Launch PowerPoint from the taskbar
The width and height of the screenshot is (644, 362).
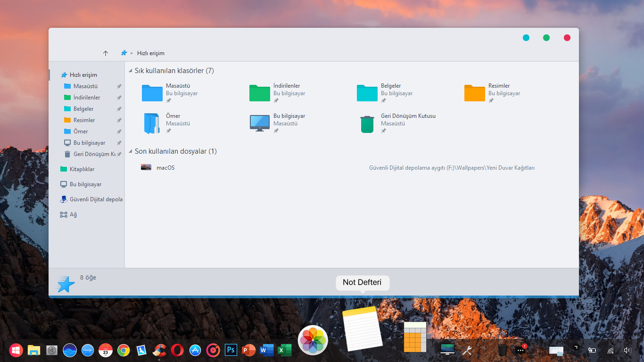pyautogui.click(x=248, y=350)
